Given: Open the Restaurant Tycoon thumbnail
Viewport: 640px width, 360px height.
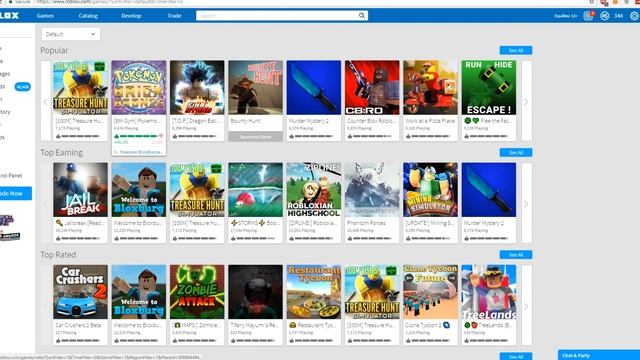Looking at the screenshot, I should [313, 292].
